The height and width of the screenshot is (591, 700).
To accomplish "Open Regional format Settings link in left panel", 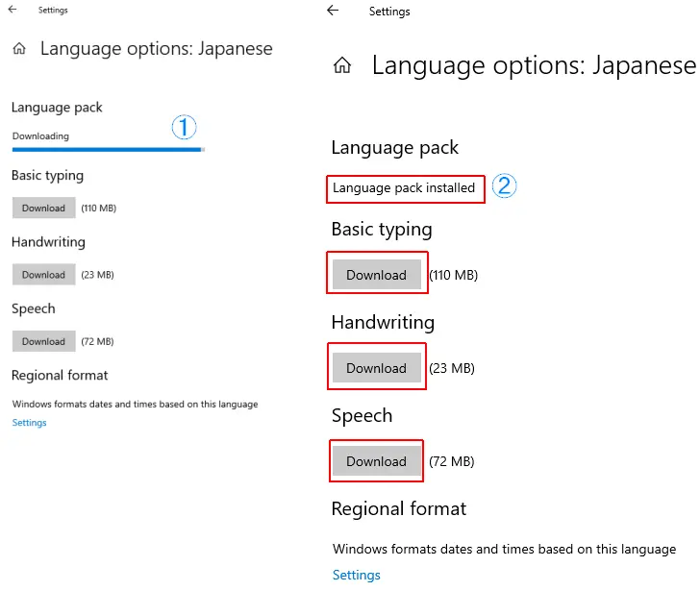I will coord(30,423).
